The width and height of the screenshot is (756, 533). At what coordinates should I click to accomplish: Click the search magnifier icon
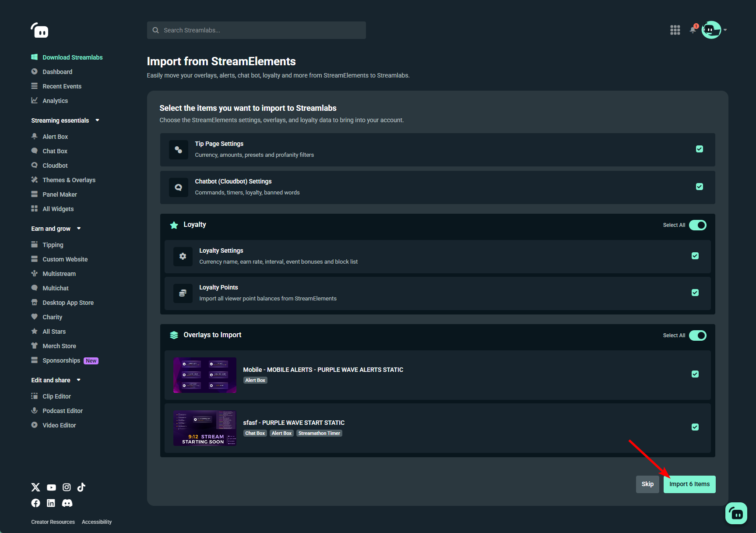click(x=155, y=30)
